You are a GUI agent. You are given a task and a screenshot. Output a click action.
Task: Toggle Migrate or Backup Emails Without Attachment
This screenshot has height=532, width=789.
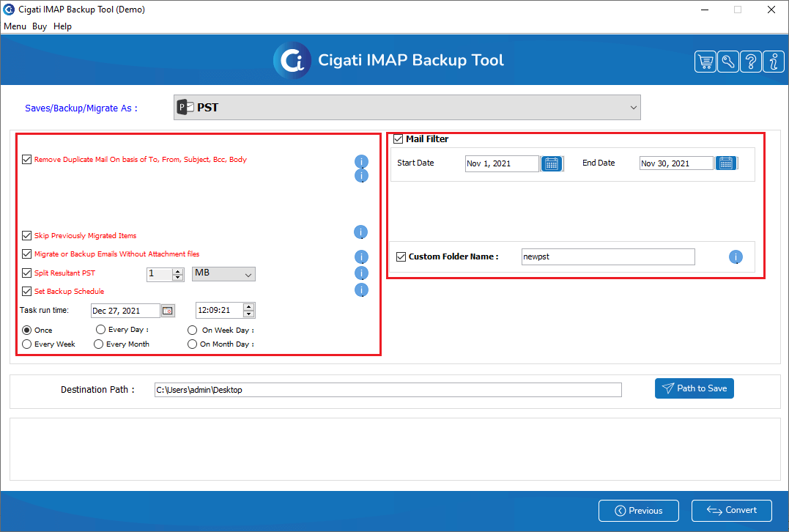point(26,254)
